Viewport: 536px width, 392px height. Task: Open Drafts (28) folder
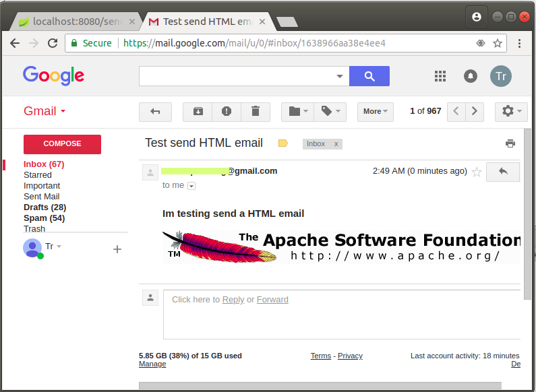click(44, 207)
